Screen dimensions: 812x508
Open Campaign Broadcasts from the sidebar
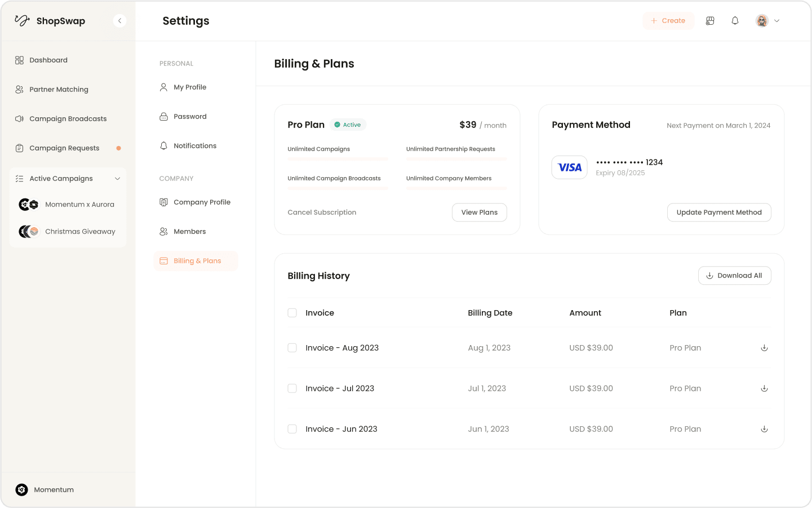[x=68, y=118]
